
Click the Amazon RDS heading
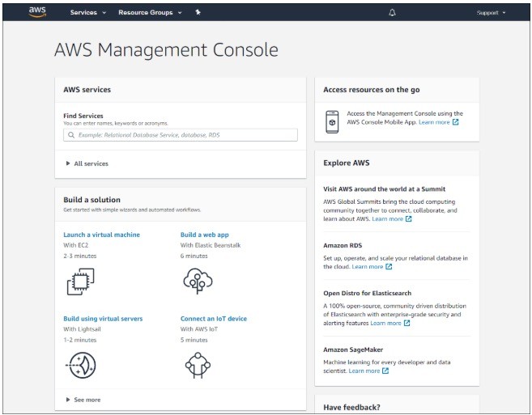coord(343,245)
